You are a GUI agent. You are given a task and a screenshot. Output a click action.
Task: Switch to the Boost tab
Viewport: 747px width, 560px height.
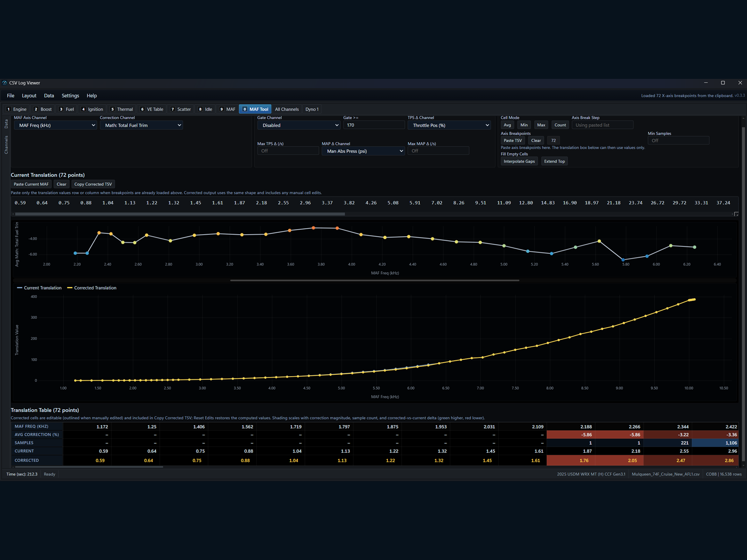[43, 109]
